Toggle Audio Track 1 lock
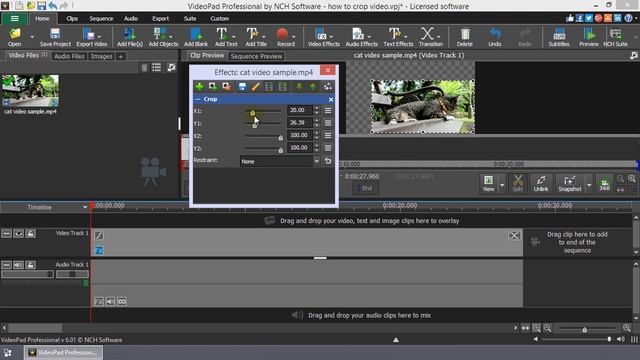This screenshot has width=640, height=360. coord(31,265)
